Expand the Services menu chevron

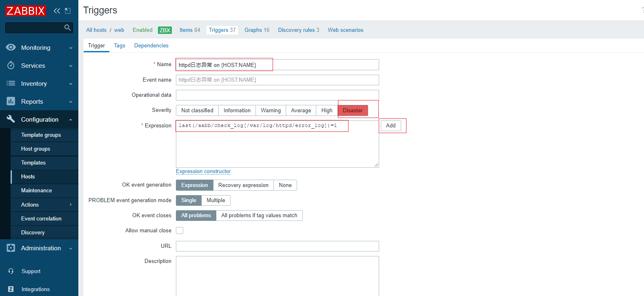(71, 66)
